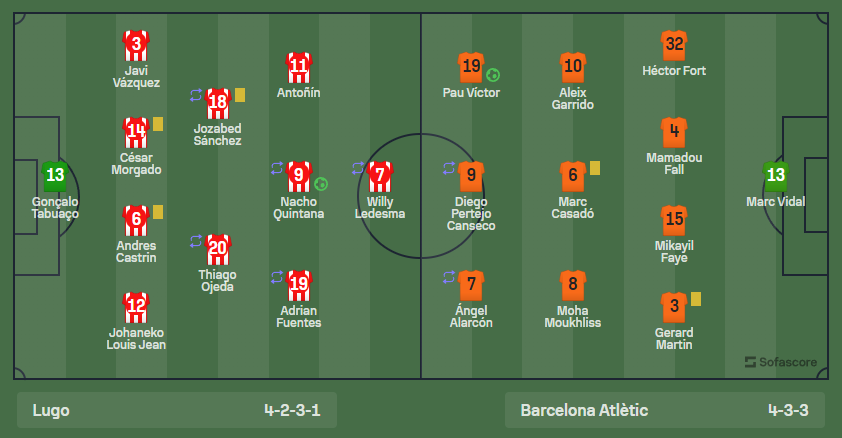Screen dimensions: 842x438
Task: Click Moha Moukhliss's number 8 shirt
Action: click(572, 285)
